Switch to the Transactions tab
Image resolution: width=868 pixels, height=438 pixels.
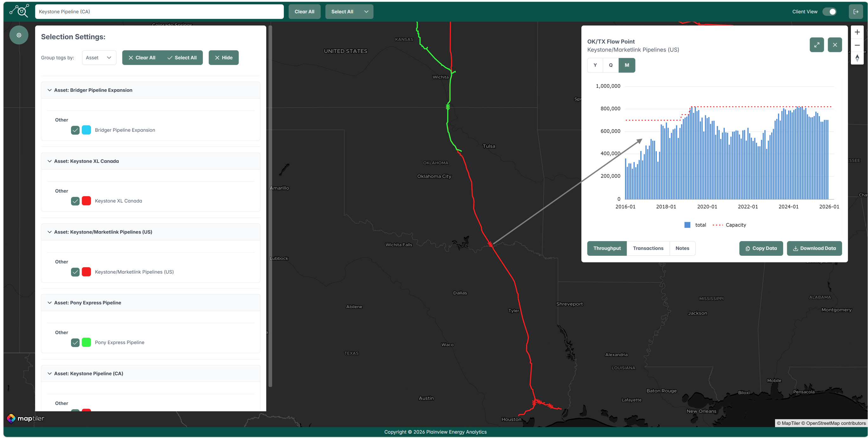[x=648, y=248]
